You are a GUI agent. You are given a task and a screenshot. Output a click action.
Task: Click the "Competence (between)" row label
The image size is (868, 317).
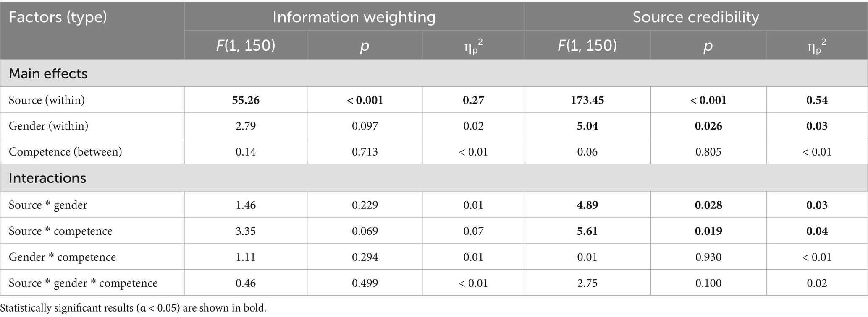click(66, 151)
